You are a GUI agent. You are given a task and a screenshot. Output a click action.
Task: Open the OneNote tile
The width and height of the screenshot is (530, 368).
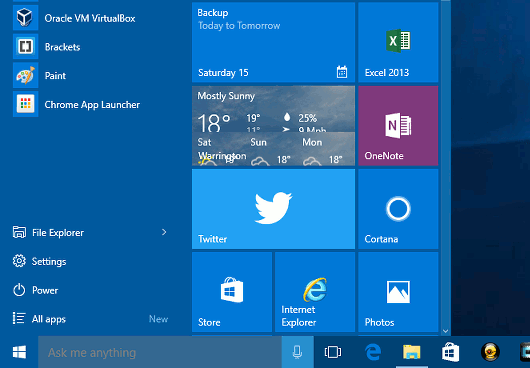pyautogui.click(x=398, y=126)
